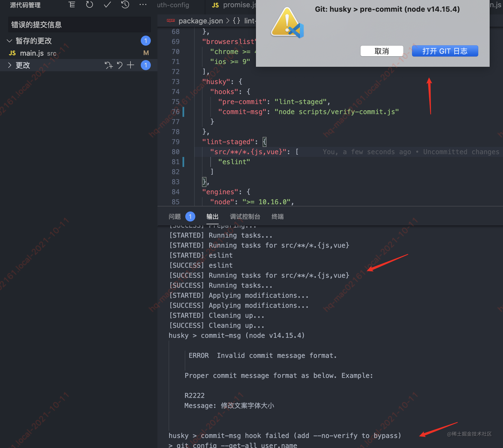Viewport: 503px width, 448px height.
Task: Stage all changes with the plus icon
Action: [130, 65]
